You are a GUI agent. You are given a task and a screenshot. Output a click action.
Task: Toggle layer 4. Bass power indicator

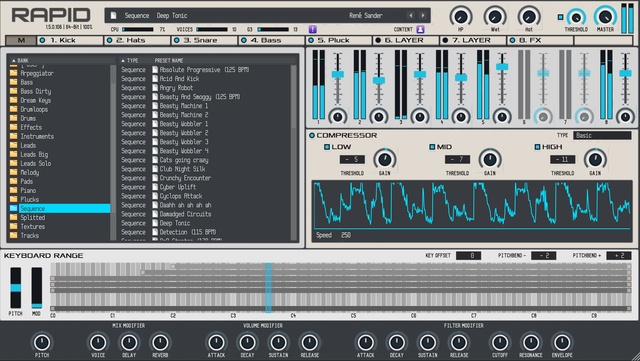coord(244,40)
